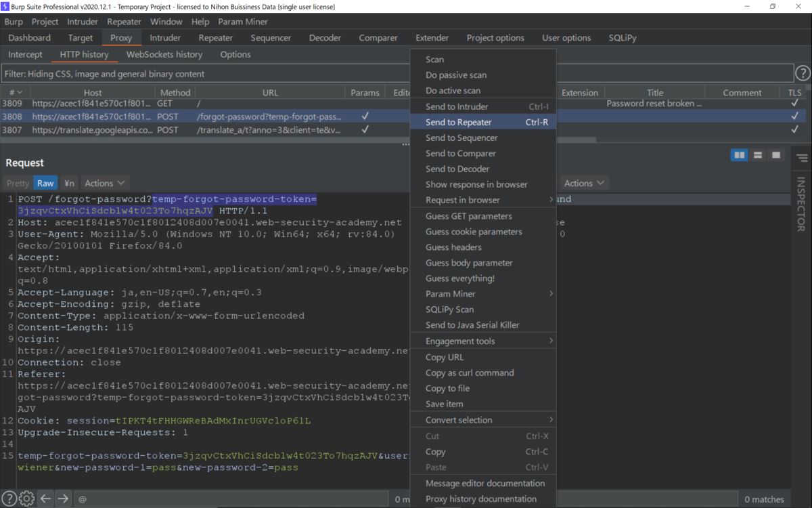The width and height of the screenshot is (812, 508).
Task: Switch to the Intercept sub-tab
Action: tap(25, 54)
